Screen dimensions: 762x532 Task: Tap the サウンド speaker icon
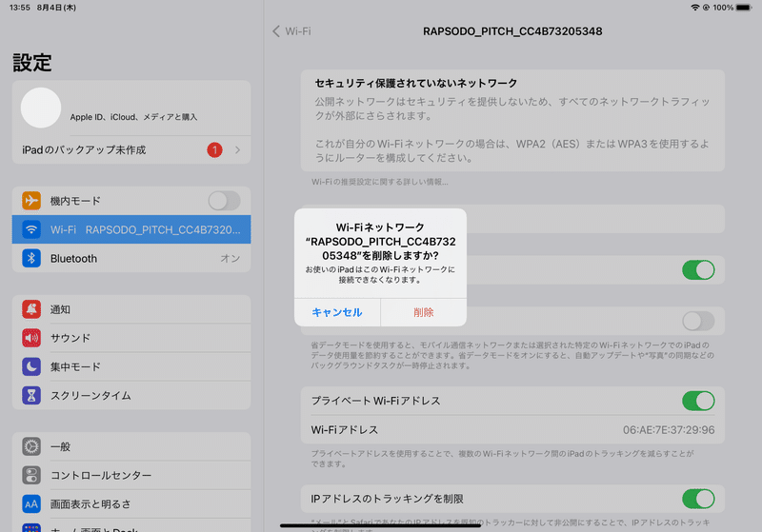coord(31,338)
